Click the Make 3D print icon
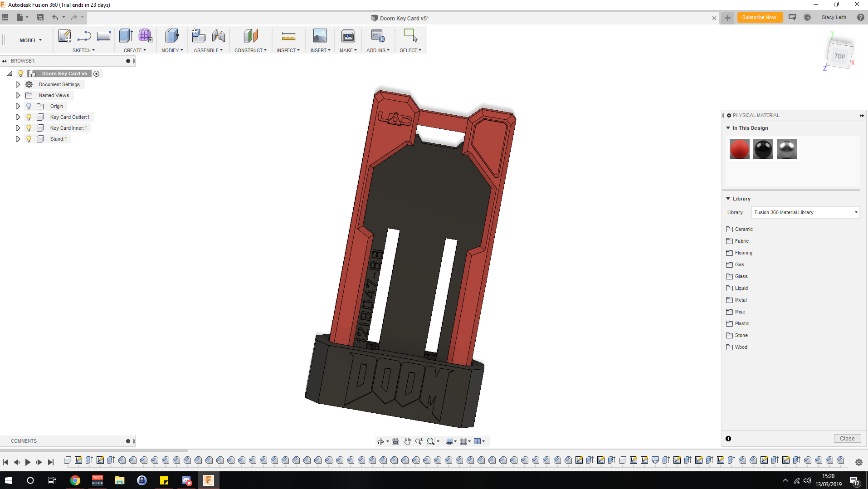The image size is (868, 489). pyautogui.click(x=348, y=36)
